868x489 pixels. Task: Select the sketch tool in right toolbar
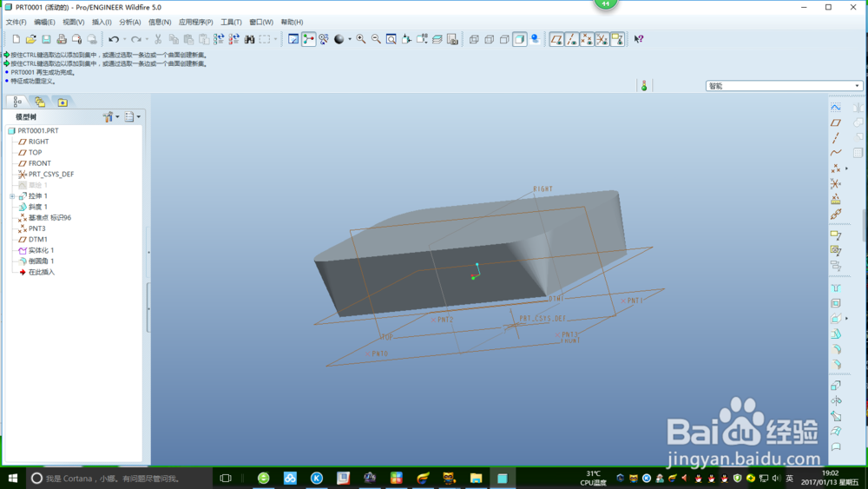coord(836,108)
